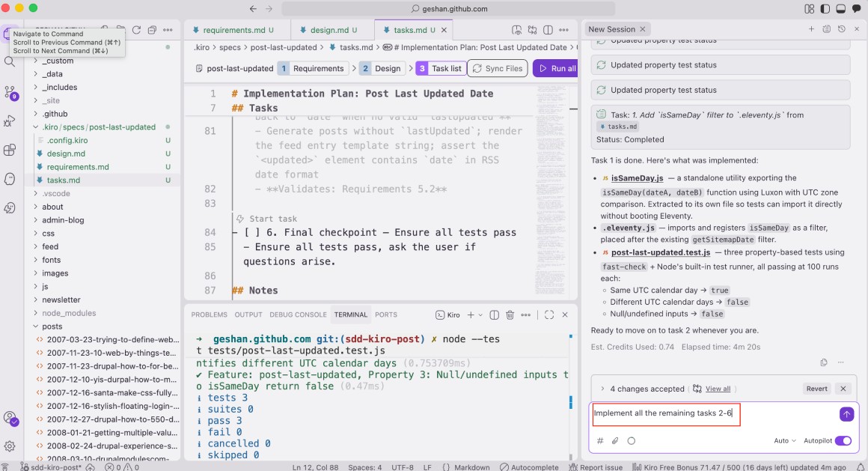This screenshot has height=471, width=868.
Task: Toggle the Autopilot switch
Action: pos(843,440)
